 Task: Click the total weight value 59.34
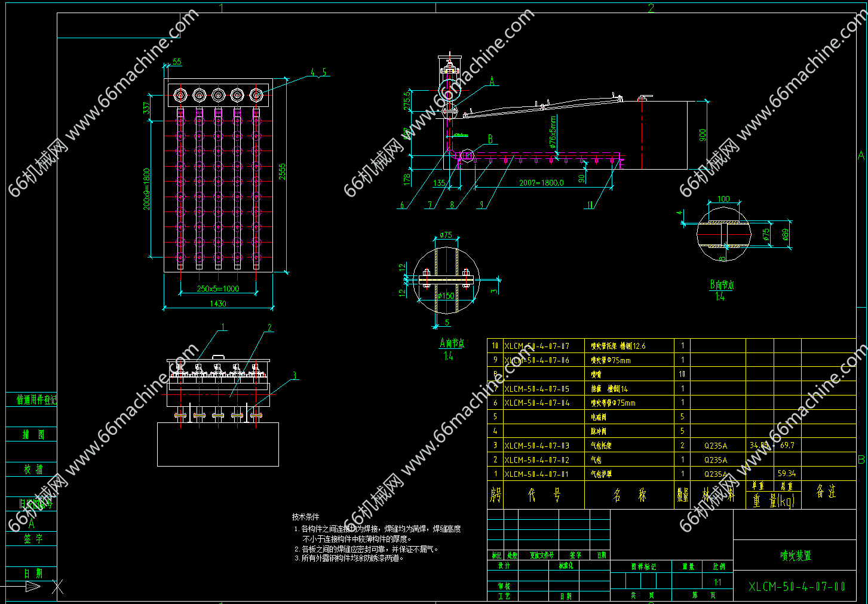tap(786, 473)
